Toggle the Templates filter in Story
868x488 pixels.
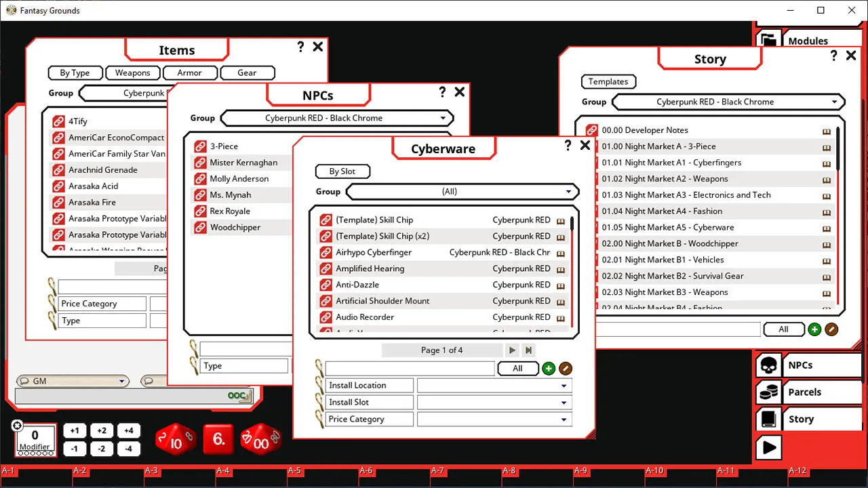[608, 81]
